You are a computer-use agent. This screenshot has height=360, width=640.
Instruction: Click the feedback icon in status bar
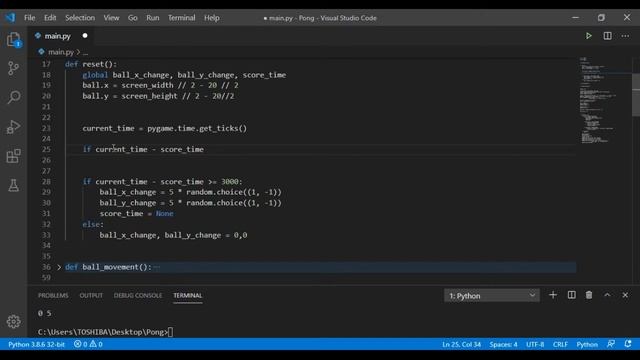611,344
